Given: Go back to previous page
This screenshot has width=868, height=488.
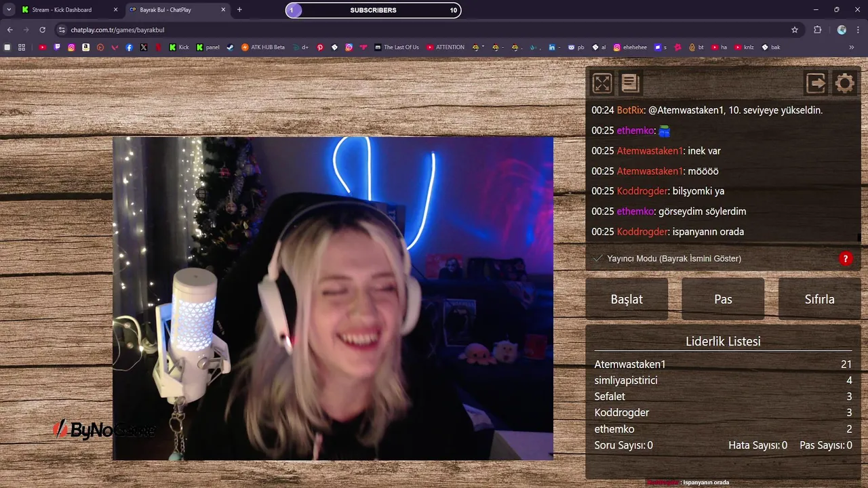Looking at the screenshot, I should pyautogui.click(x=9, y=30).
